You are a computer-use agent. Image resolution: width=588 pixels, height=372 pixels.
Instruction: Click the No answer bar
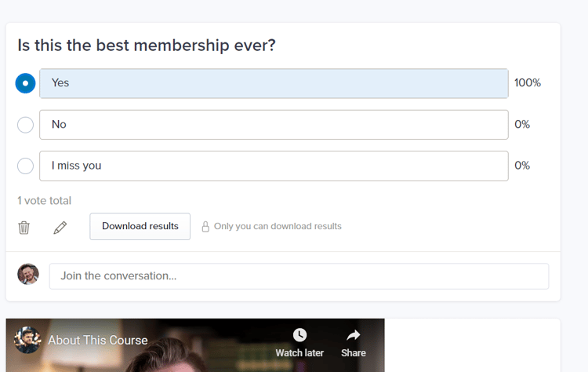point(274,125)
